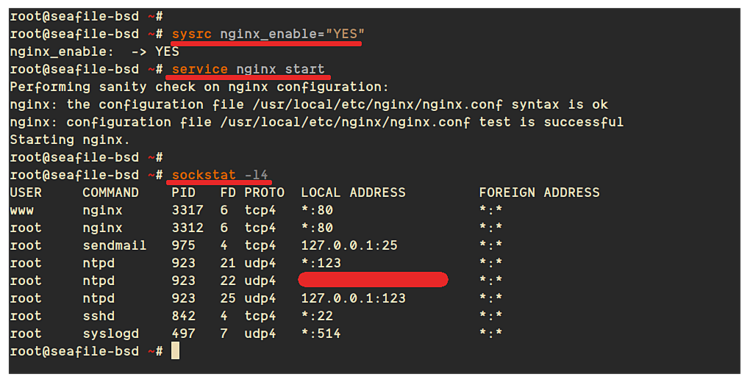
Task: Click the terminal cursor at the last prompt
Action: coord(175,351)
